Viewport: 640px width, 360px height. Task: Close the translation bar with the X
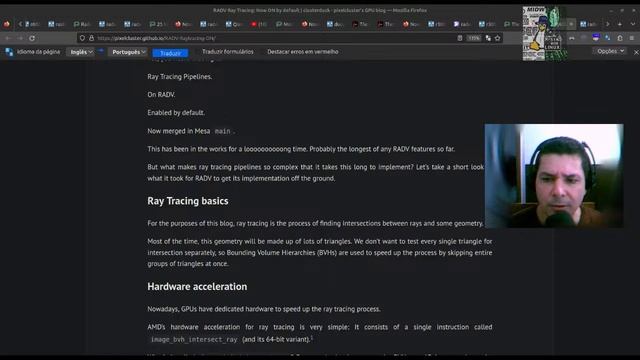point(636,52)
